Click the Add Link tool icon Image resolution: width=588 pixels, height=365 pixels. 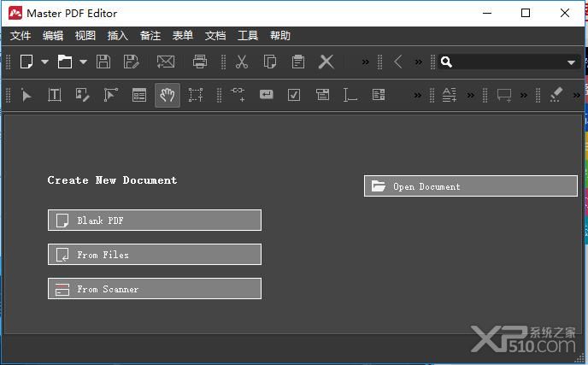238,95
